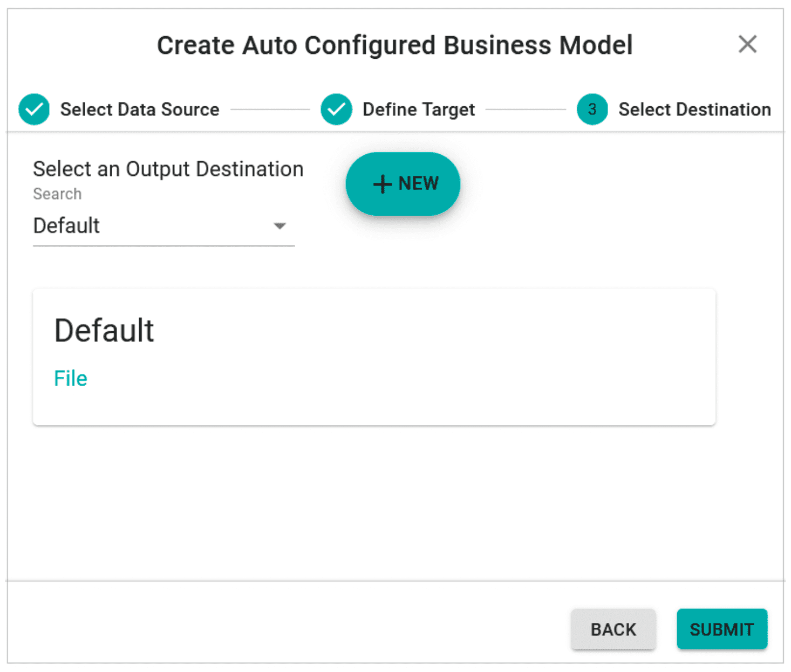
Task: Click the Create Auto Configured Business Model title
Action: [x=395, y=45]
